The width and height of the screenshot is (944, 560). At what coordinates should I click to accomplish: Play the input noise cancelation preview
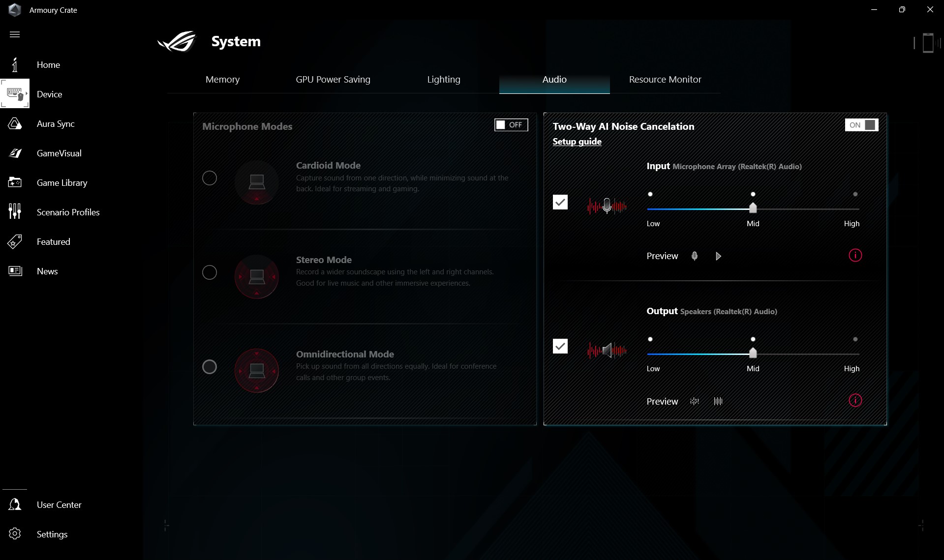click(718, 256)
